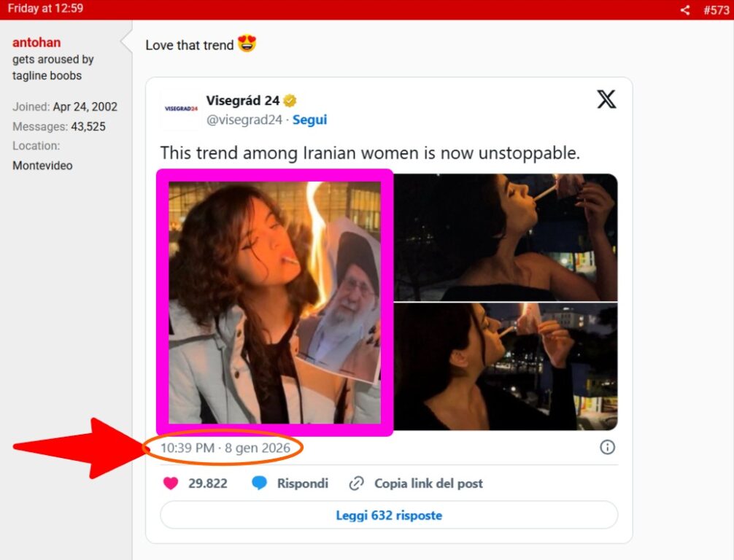The height and width of the screenshot is (560, 734).
Task: Click the Copia link del post text
Action: (428, 483)
